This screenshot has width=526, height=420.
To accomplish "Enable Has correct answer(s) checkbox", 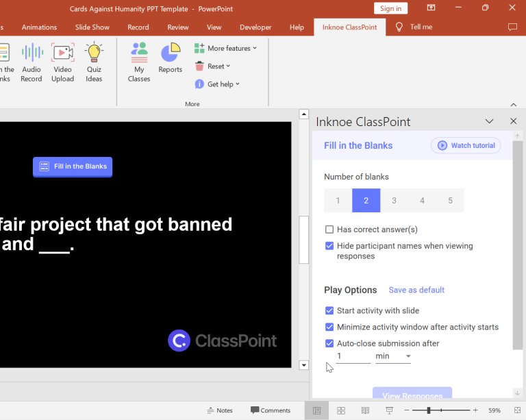I will point(329,230).
